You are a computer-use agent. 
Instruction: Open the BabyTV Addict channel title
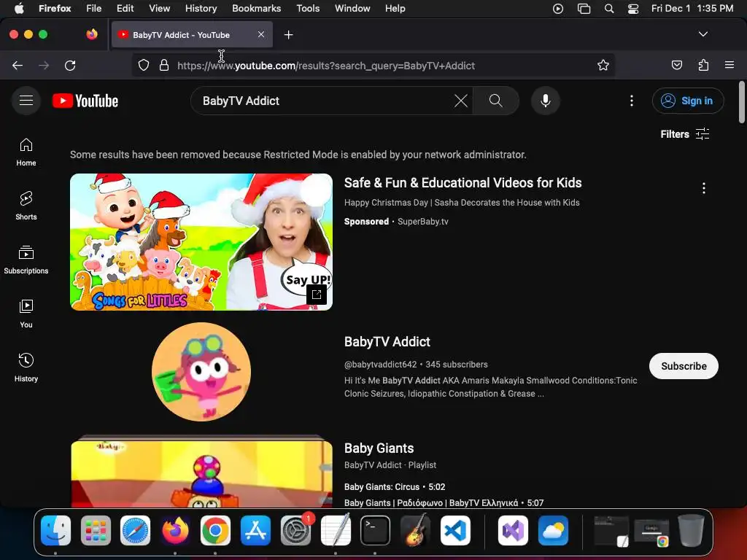point(387,341)
